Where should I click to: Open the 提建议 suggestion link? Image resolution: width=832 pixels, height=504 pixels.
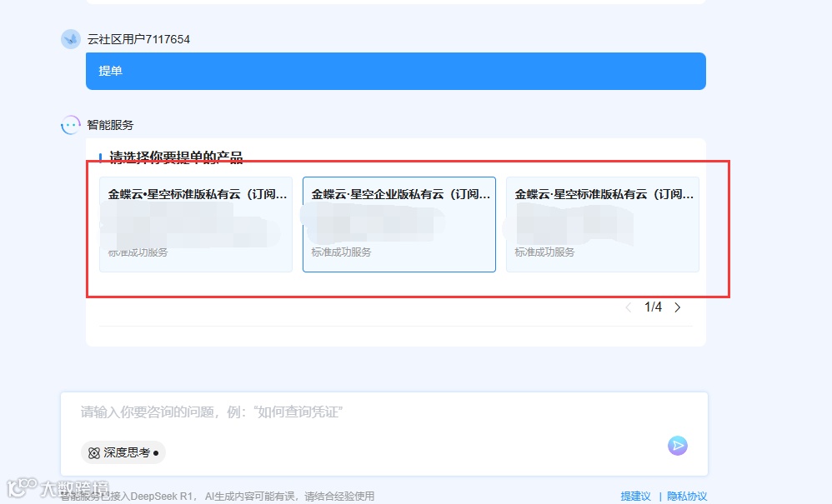pos(636,496)
